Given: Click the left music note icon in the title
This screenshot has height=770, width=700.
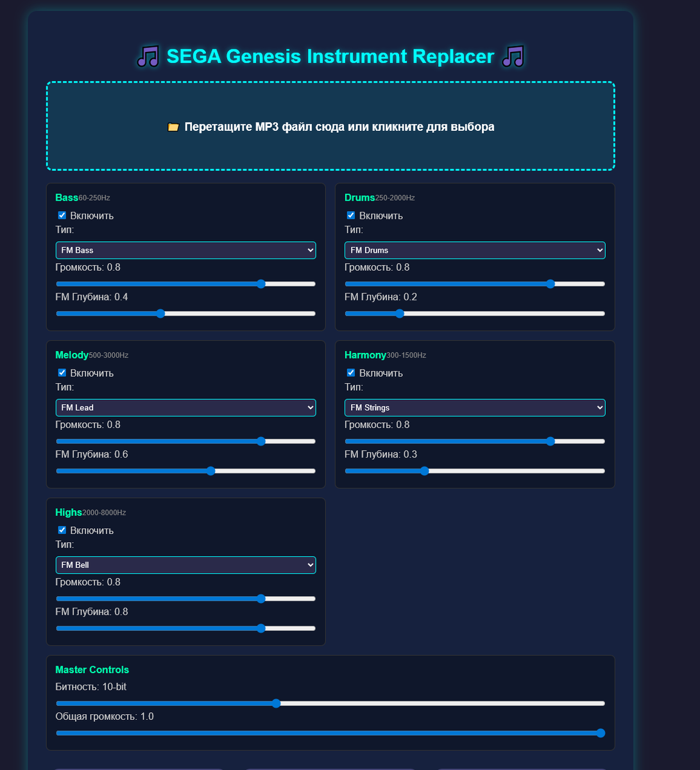Looking at the screenshot, I should click(x=148, y=56).
